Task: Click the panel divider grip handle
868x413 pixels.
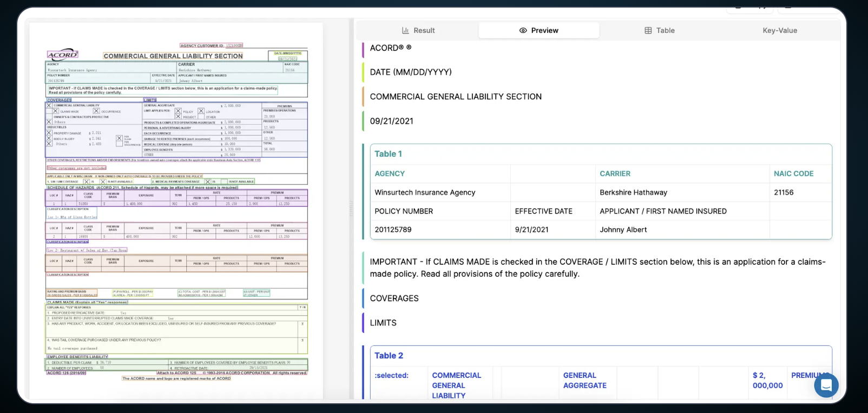Action: tap(351, 209)
